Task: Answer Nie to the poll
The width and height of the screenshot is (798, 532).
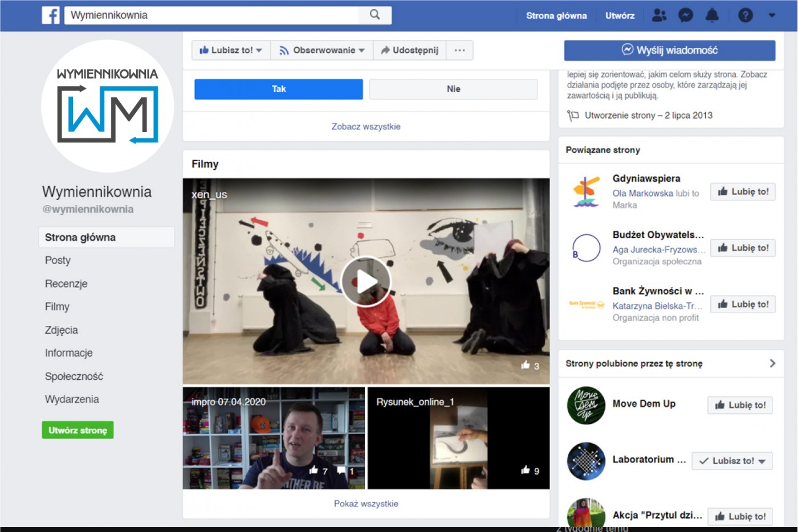Action: click(454, 89)
